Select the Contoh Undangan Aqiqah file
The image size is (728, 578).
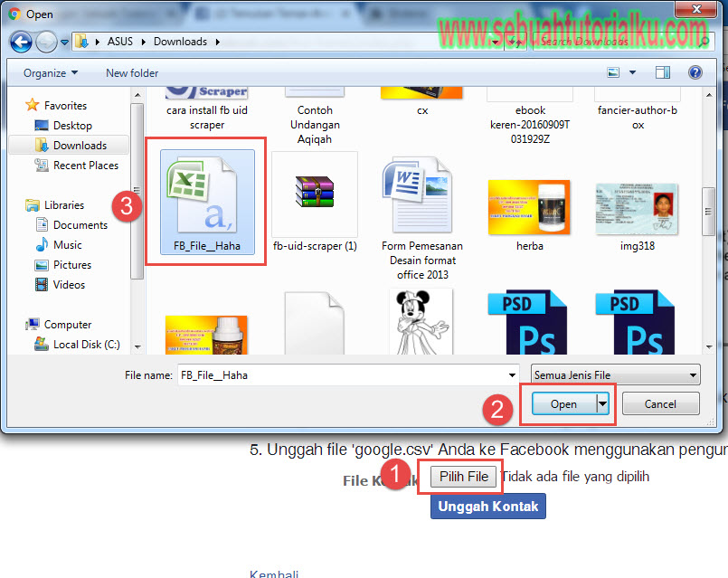pos(315,116)
